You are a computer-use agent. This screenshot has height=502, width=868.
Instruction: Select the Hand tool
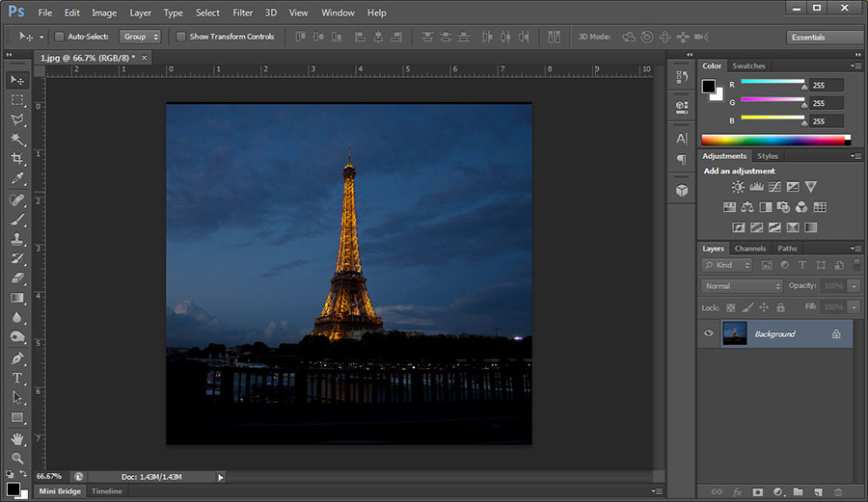click(17, 438)
